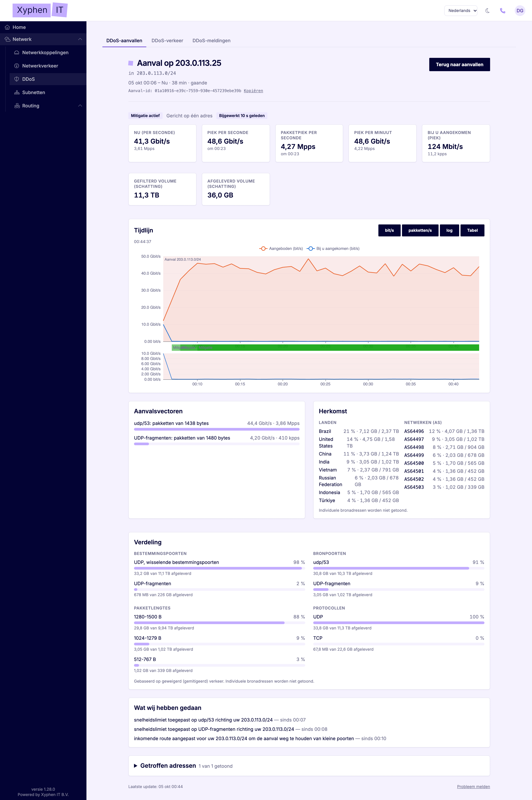
Task: Click the Mitigatie actief badge
Action: click(x=145, y=116)
